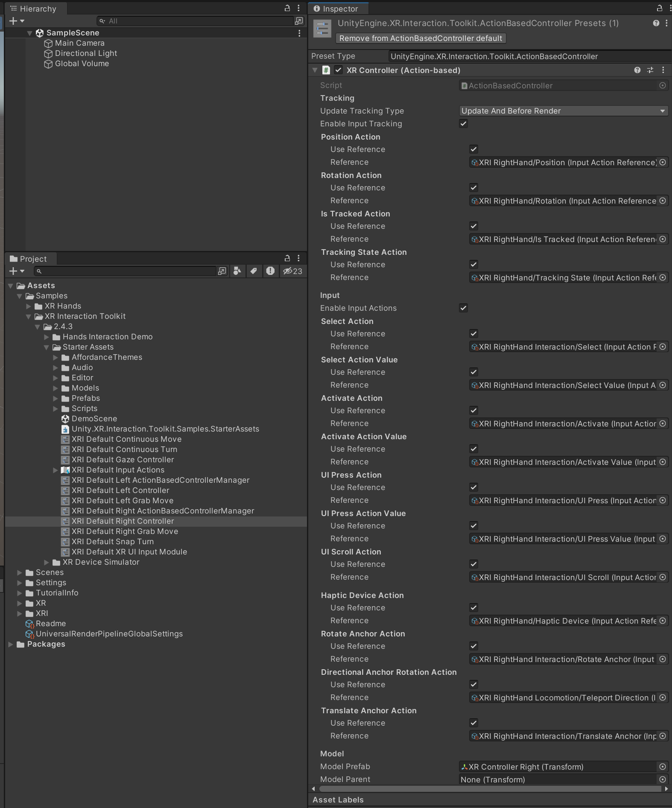
Task: Click object picker for Rotation Action Reference
Action: [x=663, y=201]
